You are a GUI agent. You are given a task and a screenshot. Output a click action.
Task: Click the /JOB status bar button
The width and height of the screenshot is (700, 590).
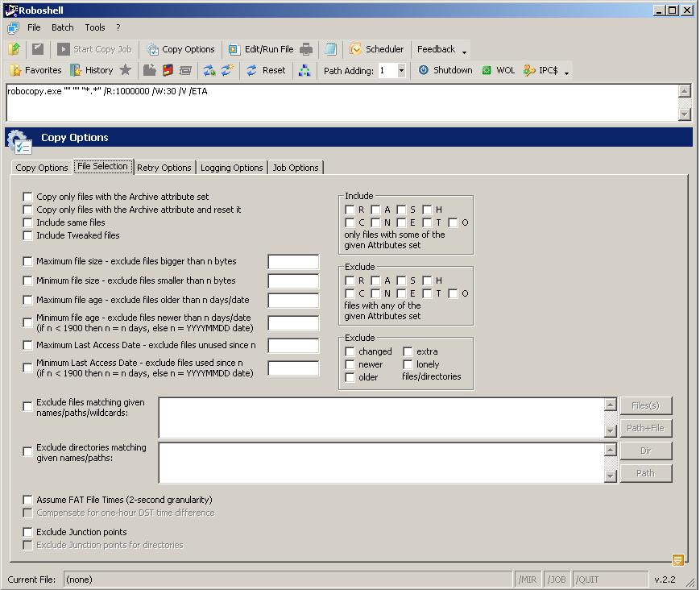[557, 580]
